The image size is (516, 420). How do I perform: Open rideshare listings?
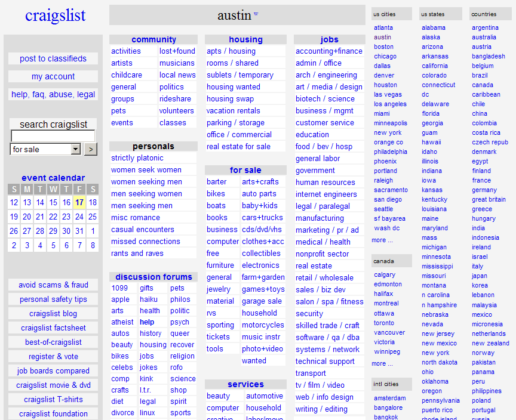175,98
